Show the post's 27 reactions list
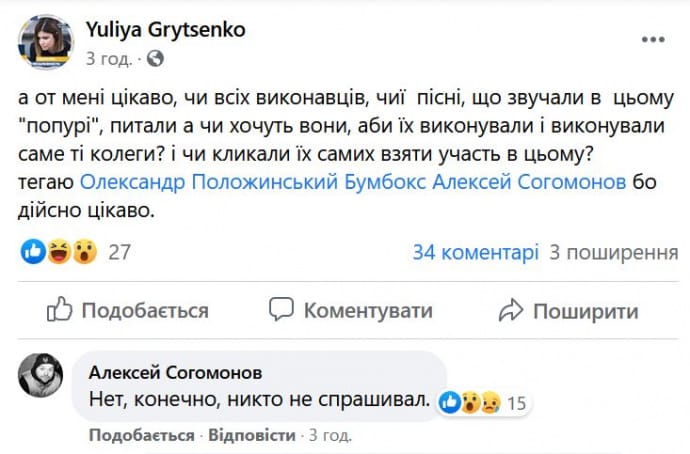This screenshot has height=454, width=690. (120, 253)
